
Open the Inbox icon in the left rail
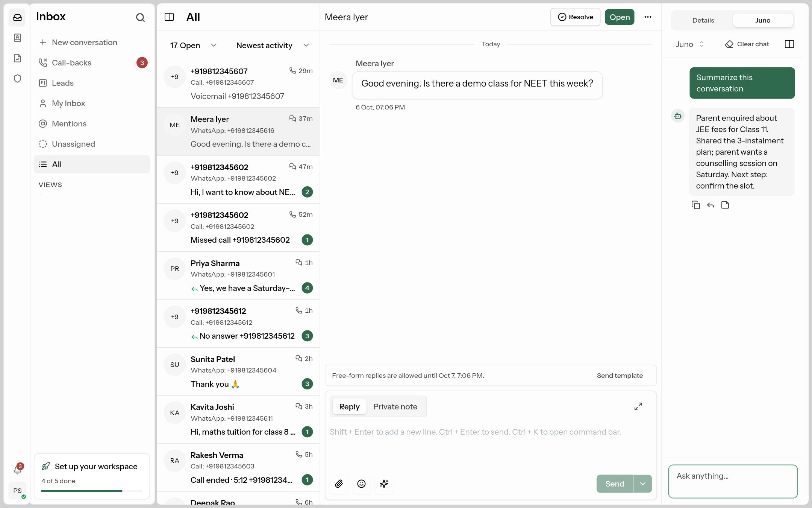tap(17, 17)
